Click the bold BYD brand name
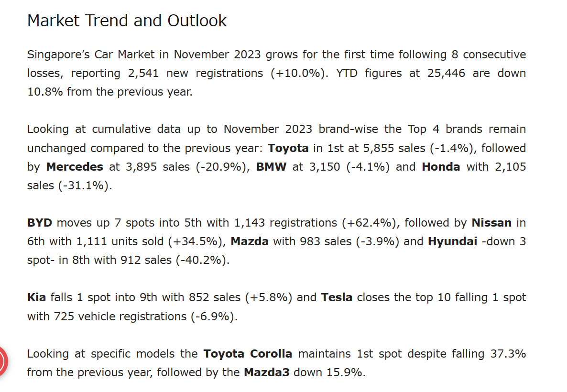 click(x=40, y=223)
